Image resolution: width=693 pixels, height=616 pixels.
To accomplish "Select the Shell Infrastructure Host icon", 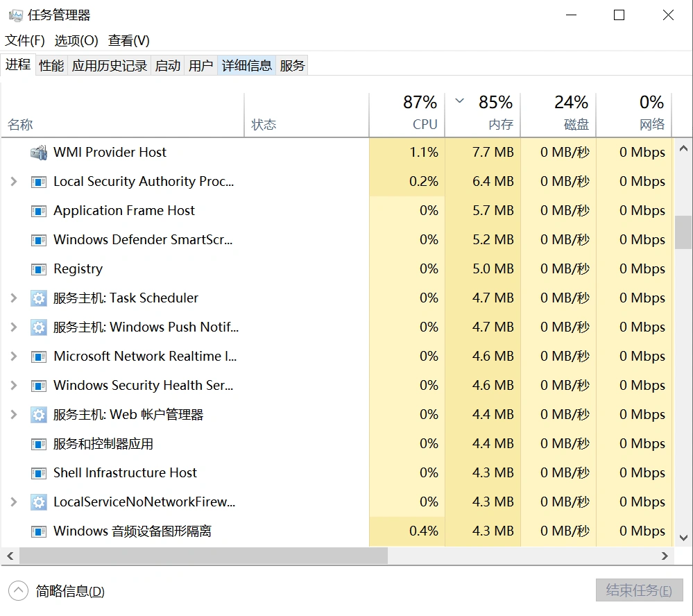I will [37, 472].
